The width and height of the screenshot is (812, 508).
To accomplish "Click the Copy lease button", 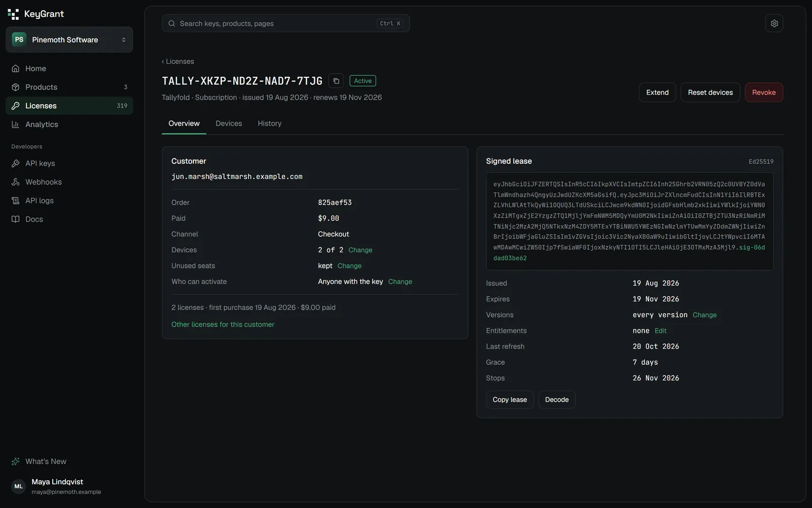I will pyautogui.click(x=510, y=400).
